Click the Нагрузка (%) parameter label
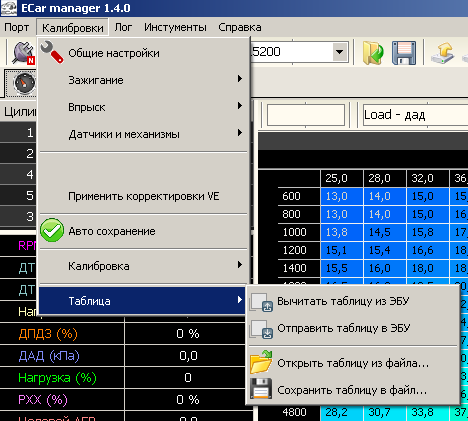This screenshot has width=468, height=421. (57, 378)
